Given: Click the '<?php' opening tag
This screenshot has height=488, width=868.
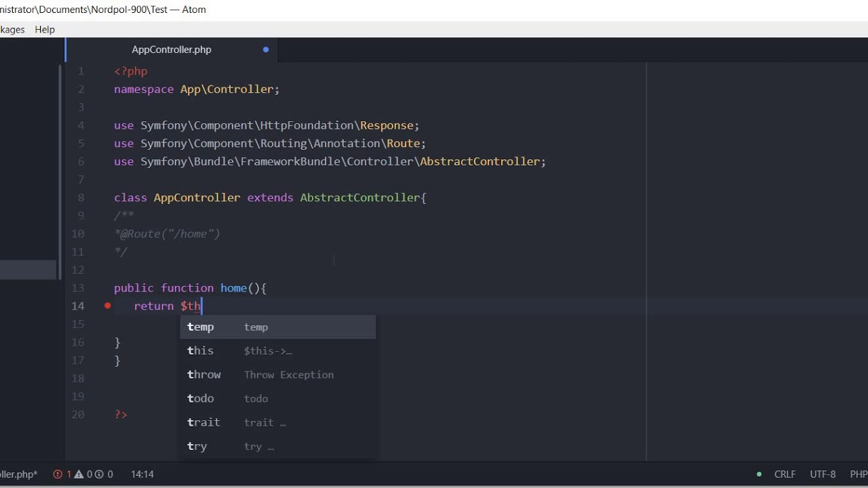Looking at the screenshot, I should tap(131, 71).
